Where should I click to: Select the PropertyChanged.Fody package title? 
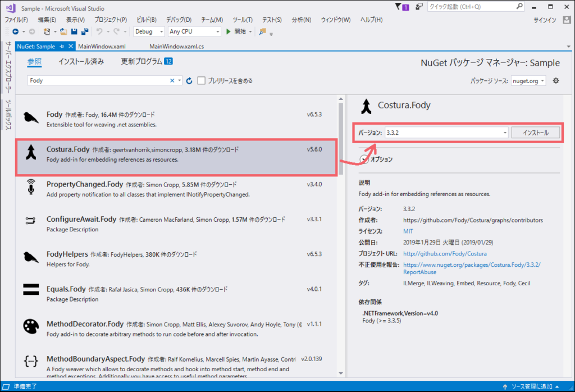pyautogui.click(x=85, y=184)
